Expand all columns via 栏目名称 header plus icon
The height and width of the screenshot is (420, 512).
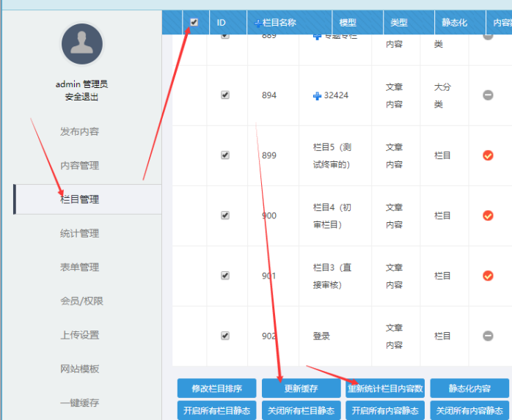pyautogui.click(x=257, y=23)
